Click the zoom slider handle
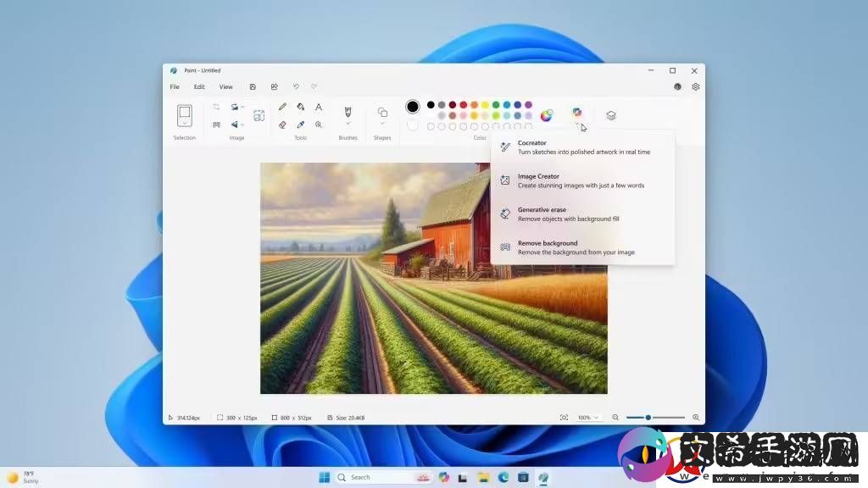868x488 pixels. tap(648, 418)
